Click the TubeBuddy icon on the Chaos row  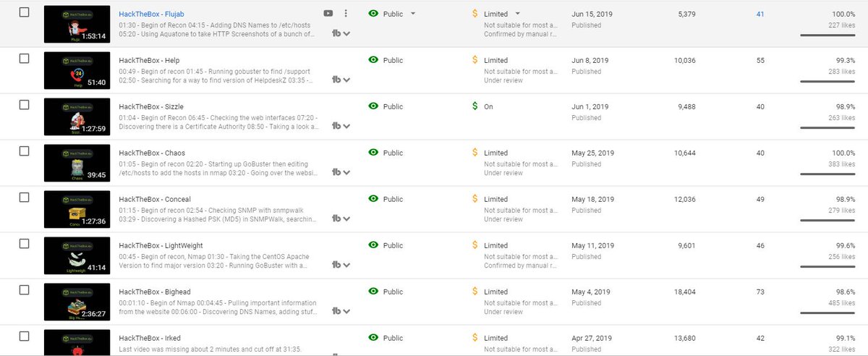pyautogui.click(x=336, y=172)
